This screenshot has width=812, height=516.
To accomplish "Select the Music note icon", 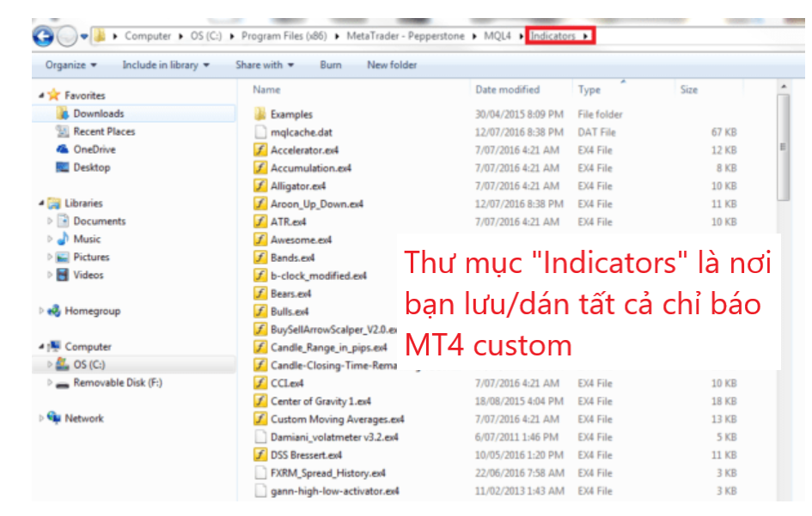I will point(64,239).
